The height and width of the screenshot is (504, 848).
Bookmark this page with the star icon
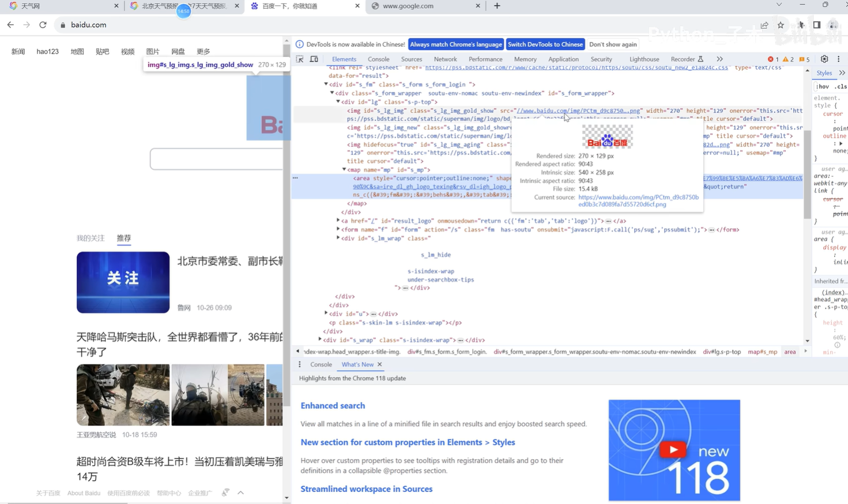[781, 25]
